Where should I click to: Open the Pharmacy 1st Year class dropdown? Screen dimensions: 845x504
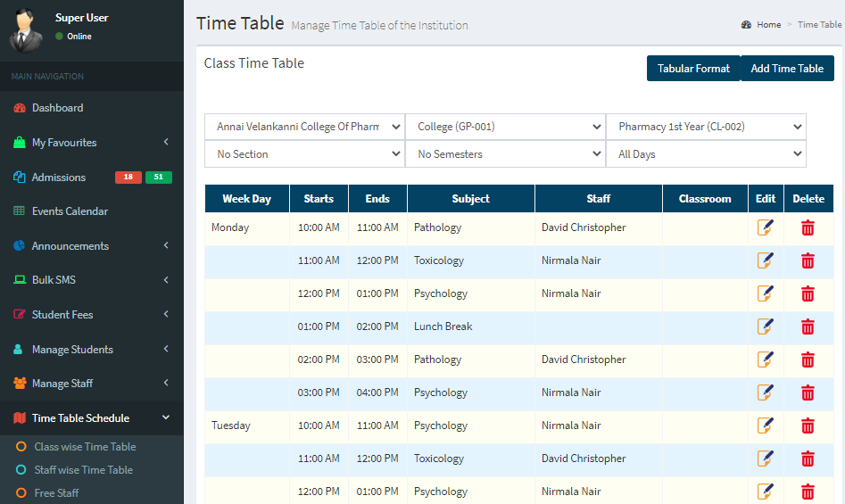click(706, 127)
